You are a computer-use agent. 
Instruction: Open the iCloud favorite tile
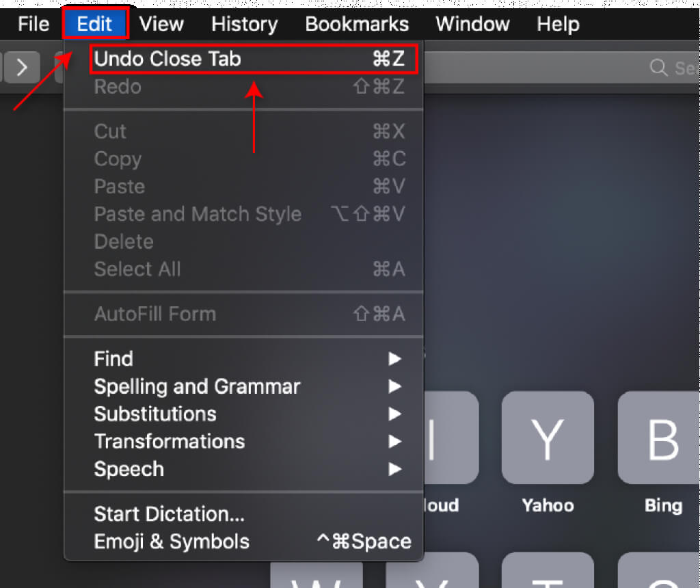[x=451, y=438]
